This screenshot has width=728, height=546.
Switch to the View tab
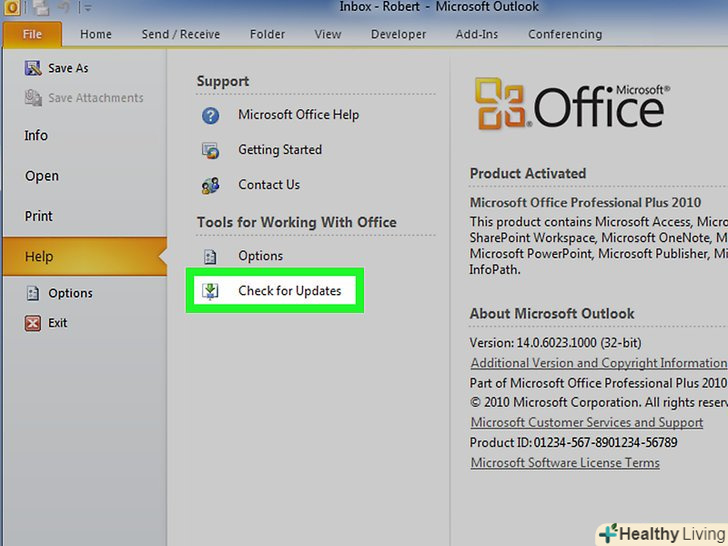point(328,34)
